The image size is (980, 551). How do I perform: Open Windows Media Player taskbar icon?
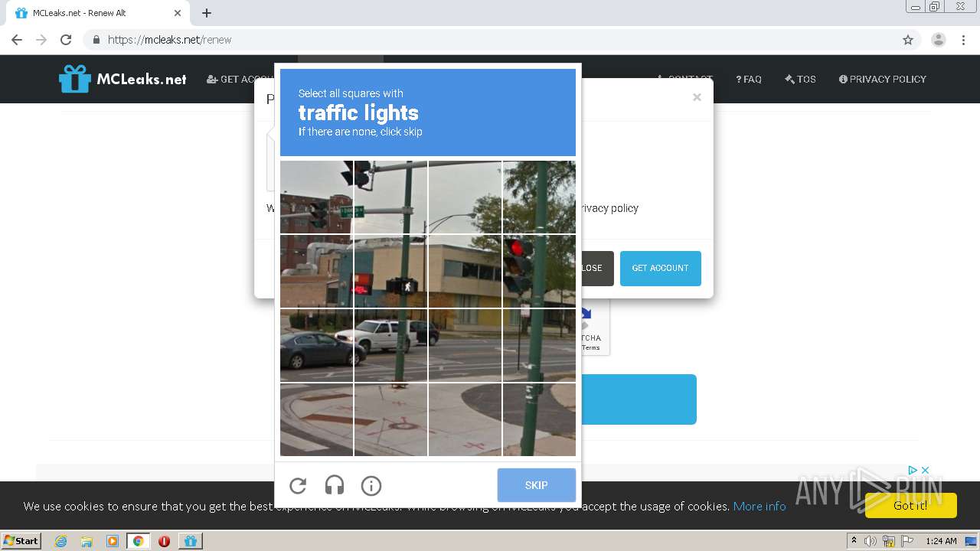[x=112, y=541]
